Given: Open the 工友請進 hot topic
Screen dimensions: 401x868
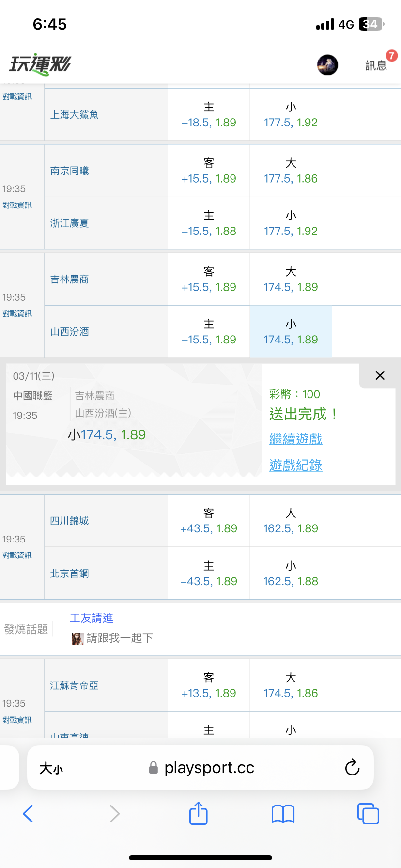Looking at the screenshot, I should click(92, 618).
